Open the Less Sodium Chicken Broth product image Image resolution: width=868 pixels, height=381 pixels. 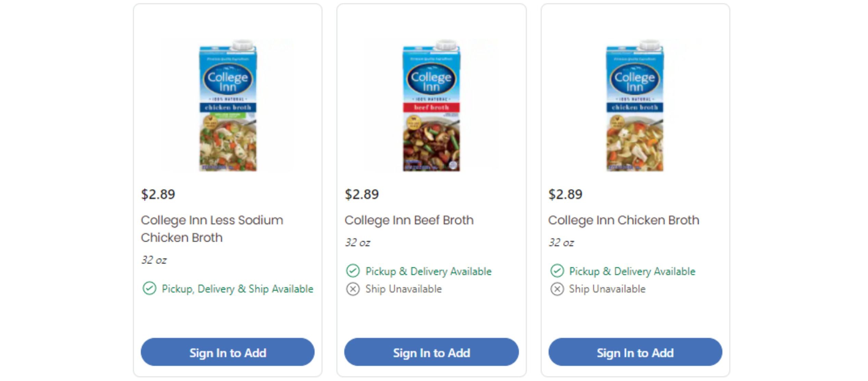click(x=228, y=106)
